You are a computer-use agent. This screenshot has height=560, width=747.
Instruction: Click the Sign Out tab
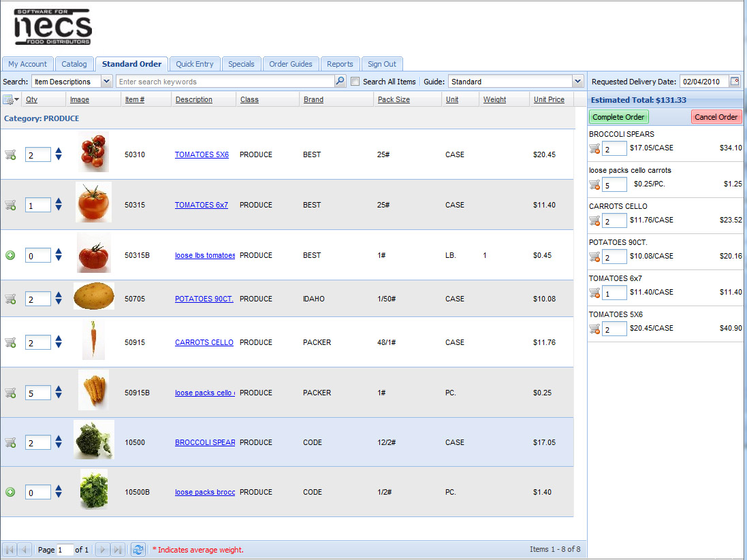coord(381,64)
